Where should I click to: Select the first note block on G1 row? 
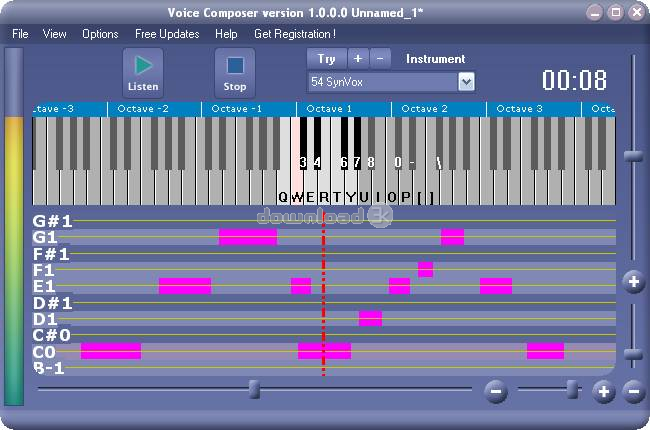tap(248, 237)
